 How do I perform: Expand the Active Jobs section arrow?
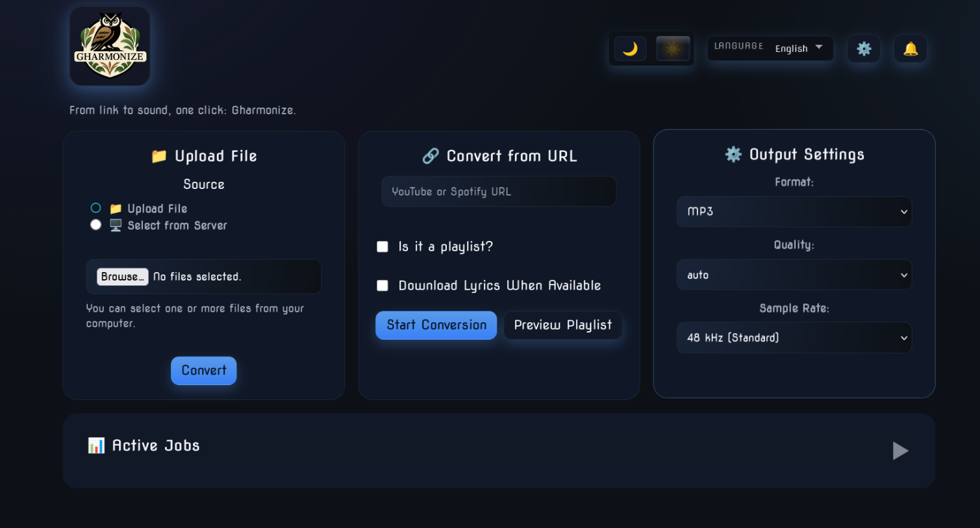(900, 451)
